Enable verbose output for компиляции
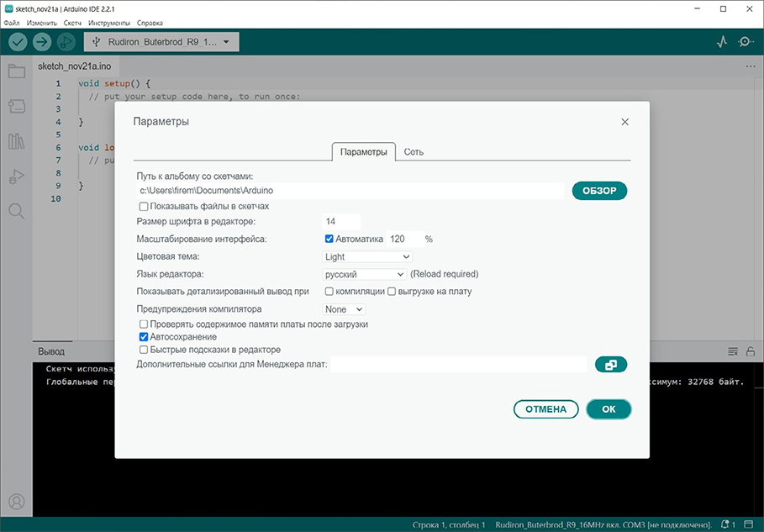 click(x=329, y=292)
